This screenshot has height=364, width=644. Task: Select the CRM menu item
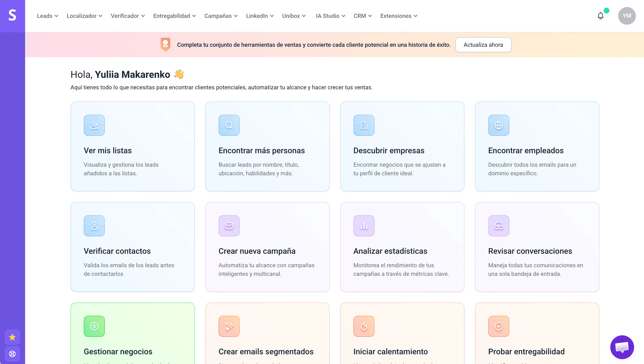pyautogui.click(x=362, y=16)
